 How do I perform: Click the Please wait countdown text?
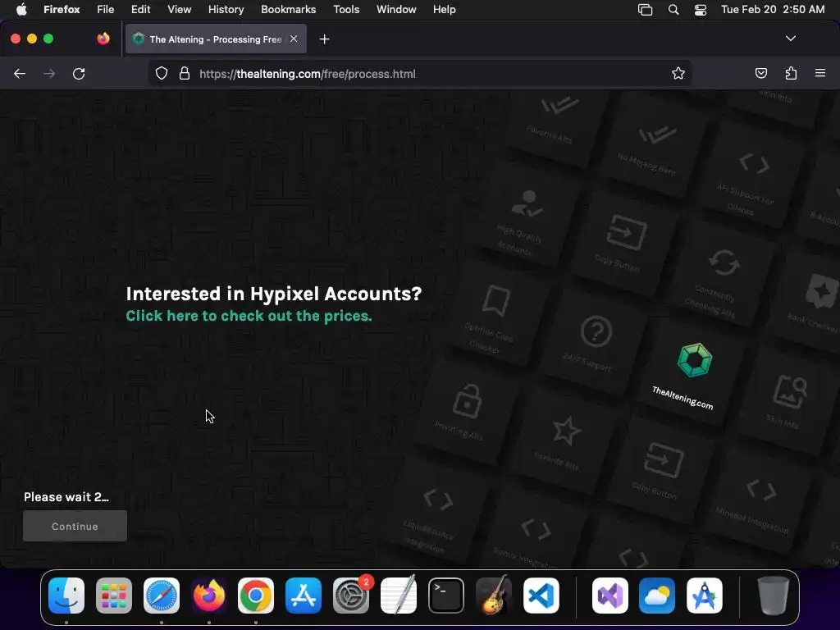[66, 497]
